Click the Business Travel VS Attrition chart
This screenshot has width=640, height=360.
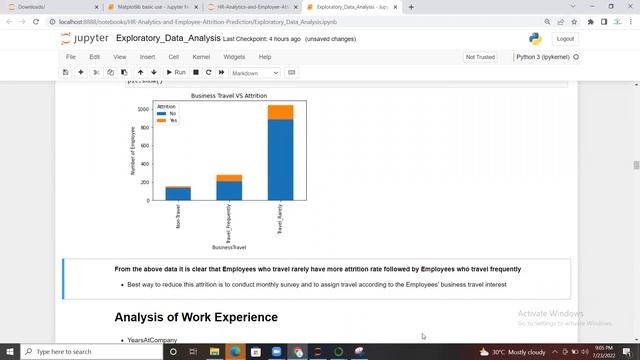coord(220,171)
